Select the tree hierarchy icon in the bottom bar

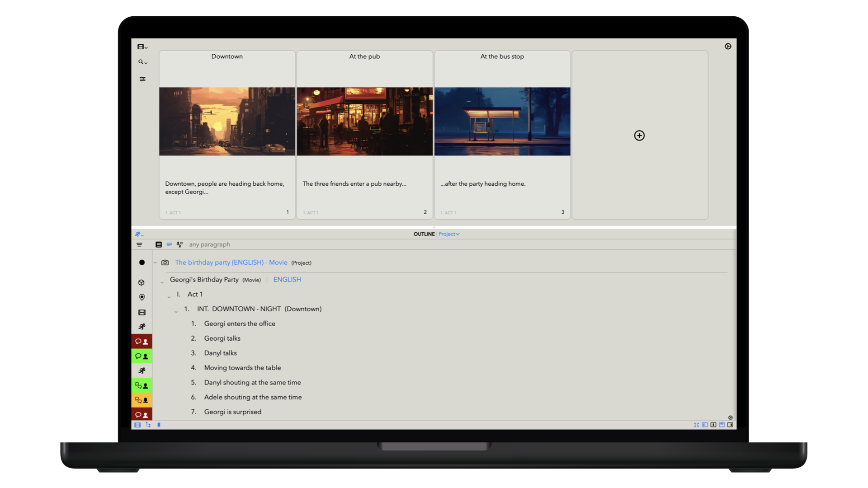(148, 425)
